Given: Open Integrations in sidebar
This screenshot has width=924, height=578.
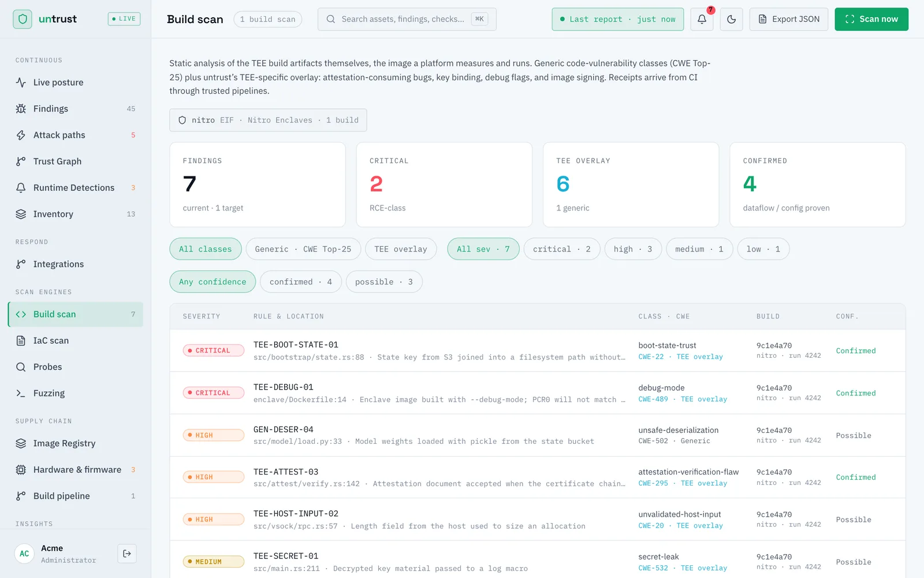Looking at the screenshot, I should (x=76, y=264).
